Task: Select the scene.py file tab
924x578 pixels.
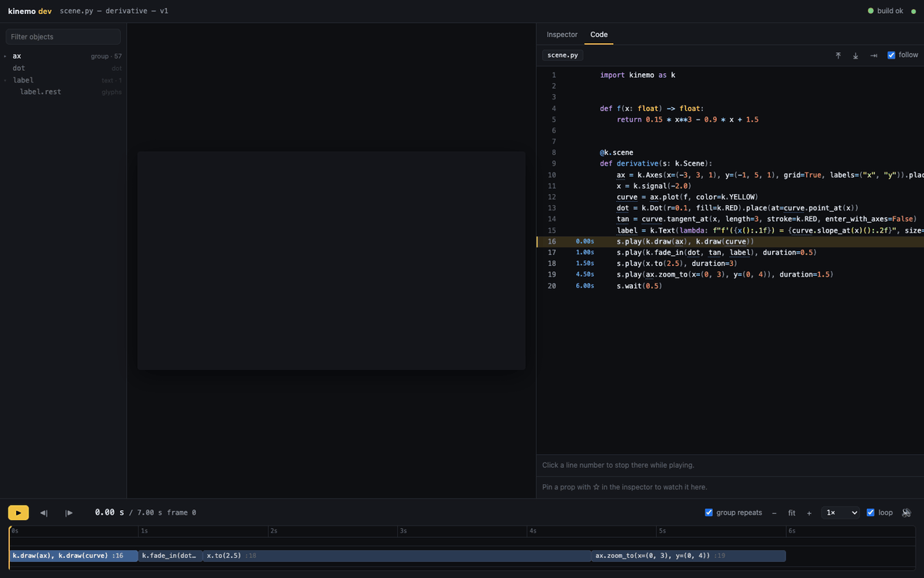Action: pyautogui.click(x=563, y=55)
